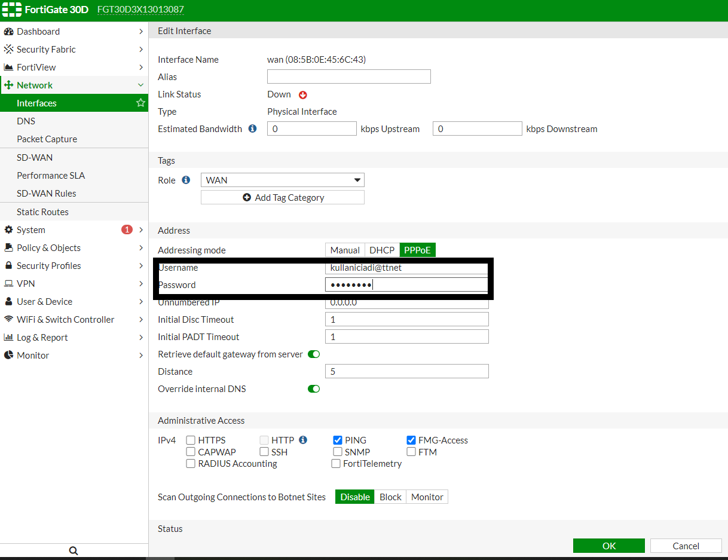
Task: Expand the Monitor menu chevron
Action: (x=140, y=356)
